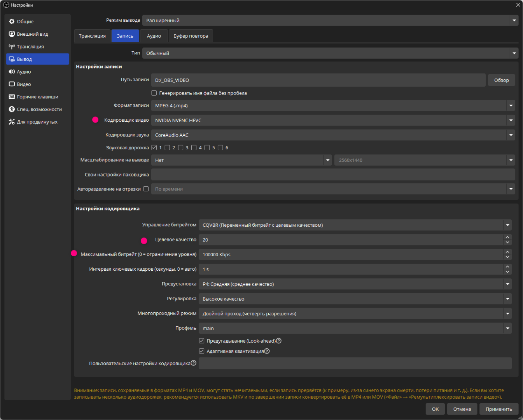Increase Максимальный битрейт with up arrow
The height and width of the screenshot is (420, 523).
[507, 252]
